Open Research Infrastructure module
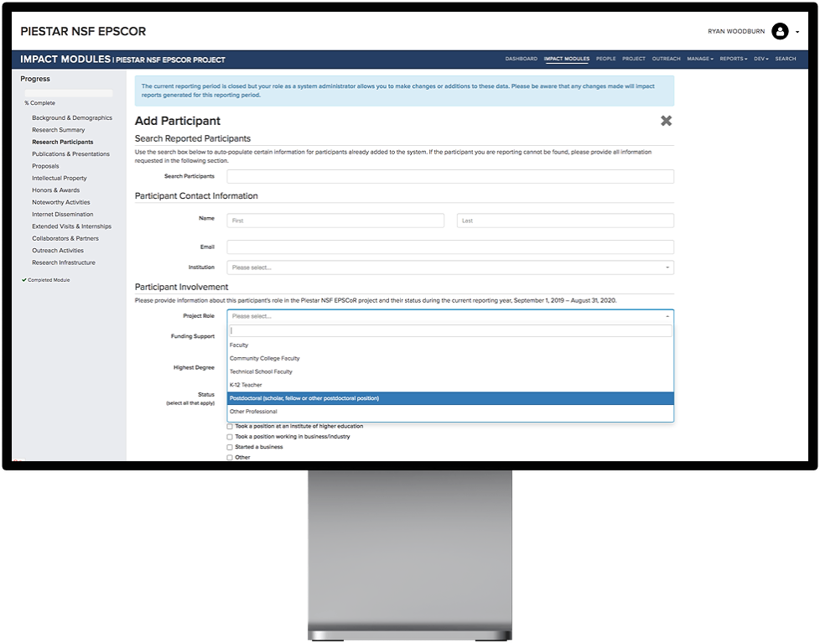 point(63,262)
